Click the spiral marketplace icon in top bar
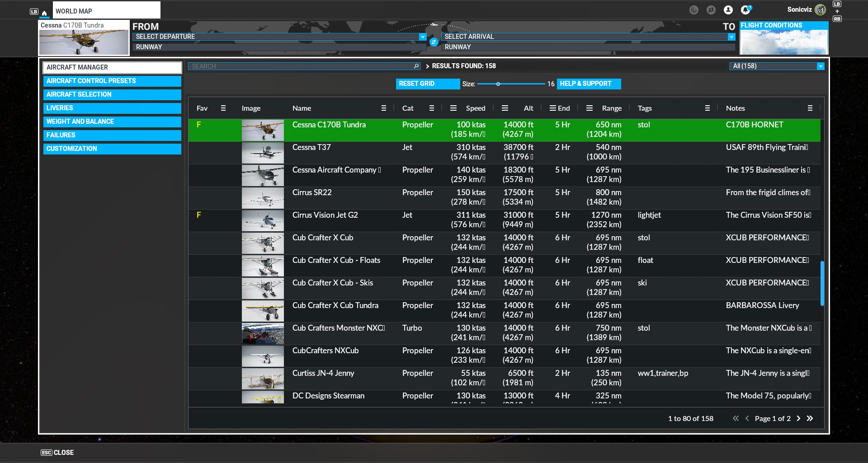 pos(694,10)
